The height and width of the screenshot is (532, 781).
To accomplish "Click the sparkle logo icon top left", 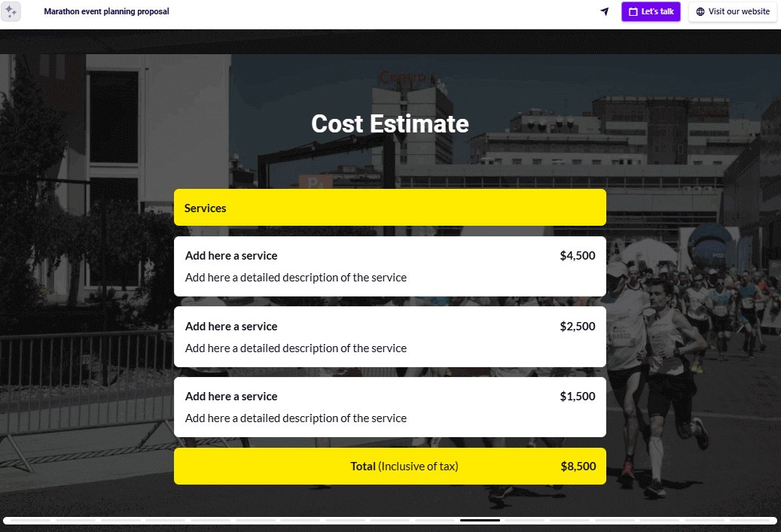I will pyautogui.click(x=11, y=11).
